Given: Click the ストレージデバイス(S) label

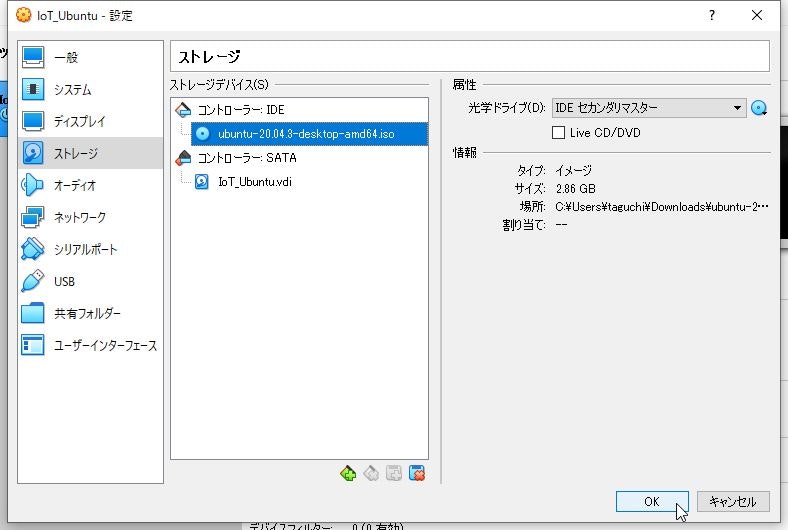Looking at the screenshot, I should coord(219,84).
